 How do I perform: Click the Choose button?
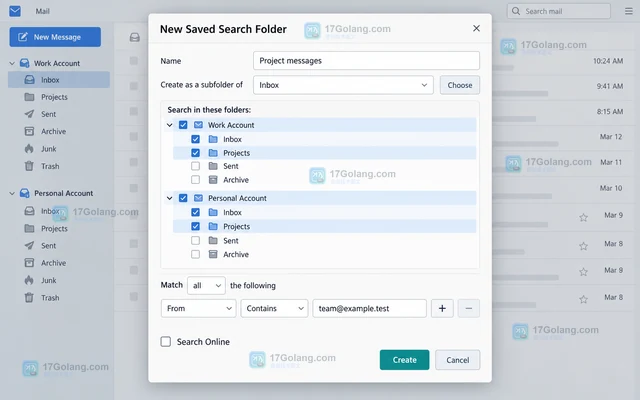point(460,85)
